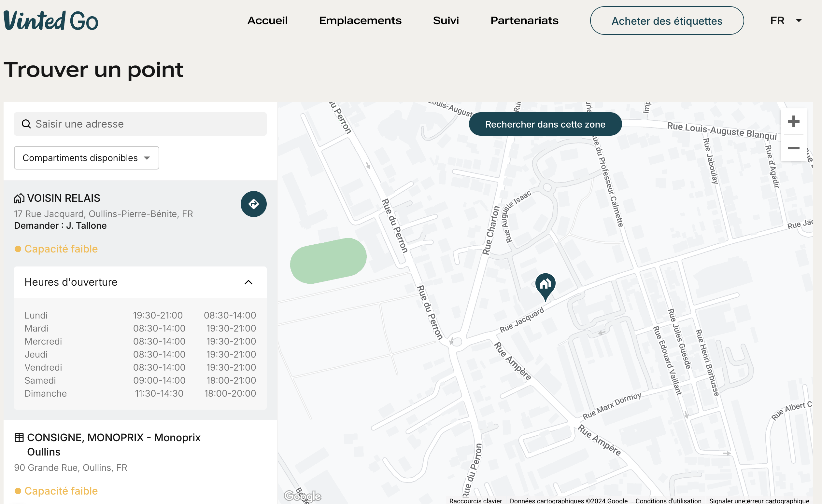Zoom out of the map with the minus control

[794, 149]
